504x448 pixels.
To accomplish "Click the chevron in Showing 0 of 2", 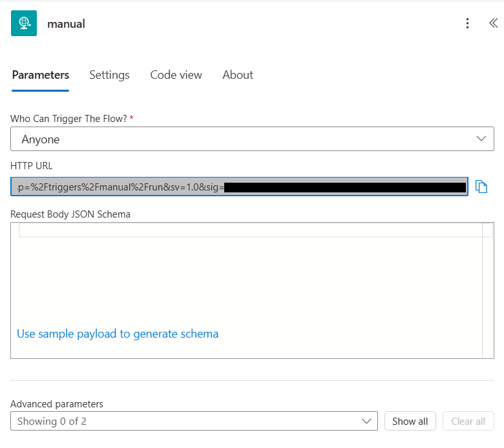I will tap(367, 422).
